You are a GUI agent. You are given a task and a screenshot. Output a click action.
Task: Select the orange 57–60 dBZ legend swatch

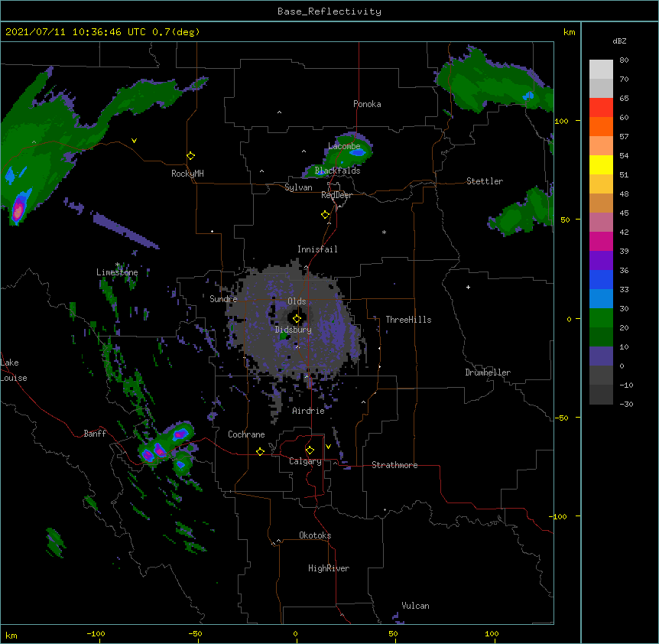tap(601, 126)
